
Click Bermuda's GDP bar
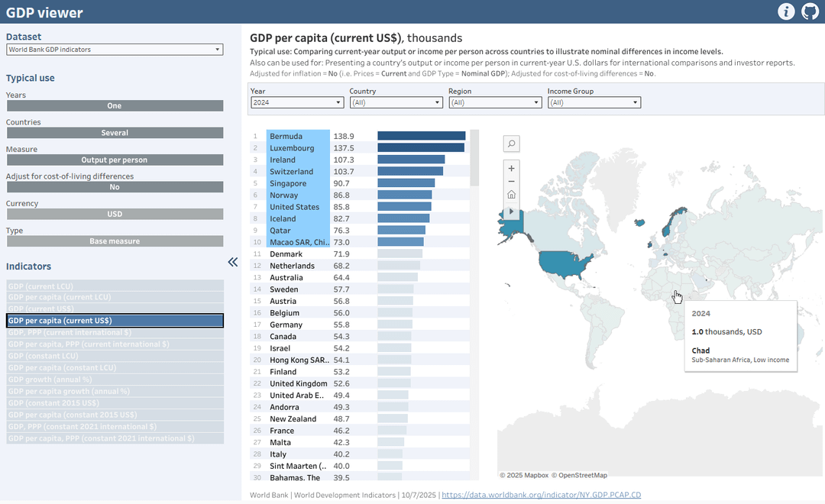pos(422,136)
